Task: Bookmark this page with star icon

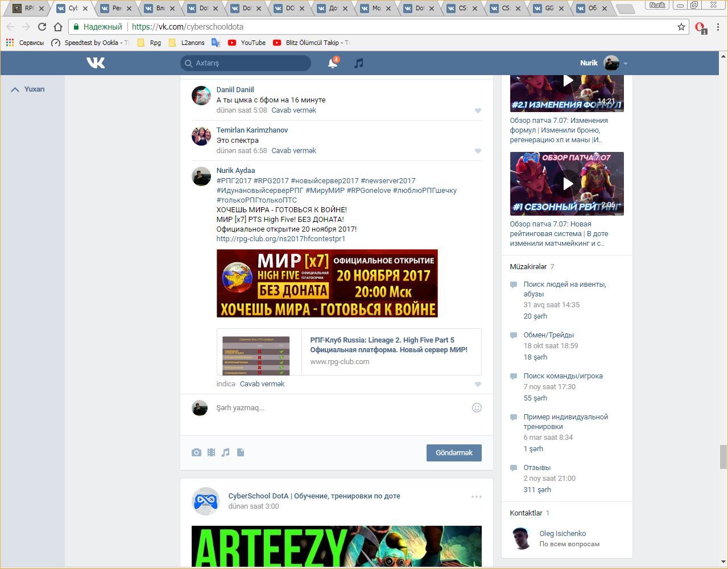Action: tap(681, 27)
